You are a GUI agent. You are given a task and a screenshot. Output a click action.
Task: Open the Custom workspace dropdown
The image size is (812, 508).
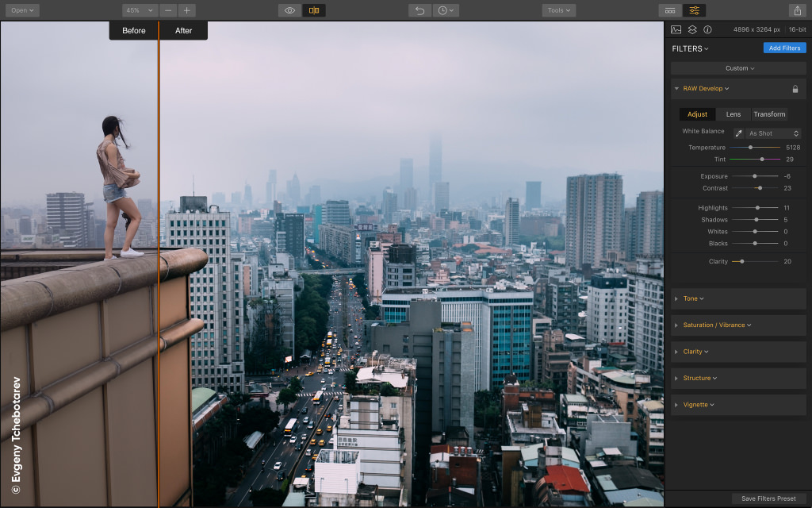[740, 68]
